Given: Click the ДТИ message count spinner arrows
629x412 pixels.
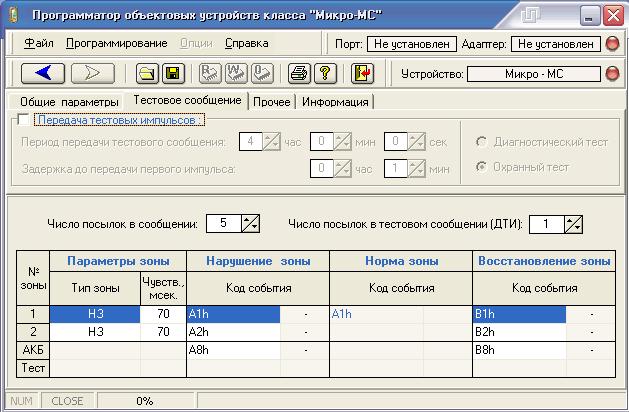Looking at the screenshot, I should click(574, 224).
